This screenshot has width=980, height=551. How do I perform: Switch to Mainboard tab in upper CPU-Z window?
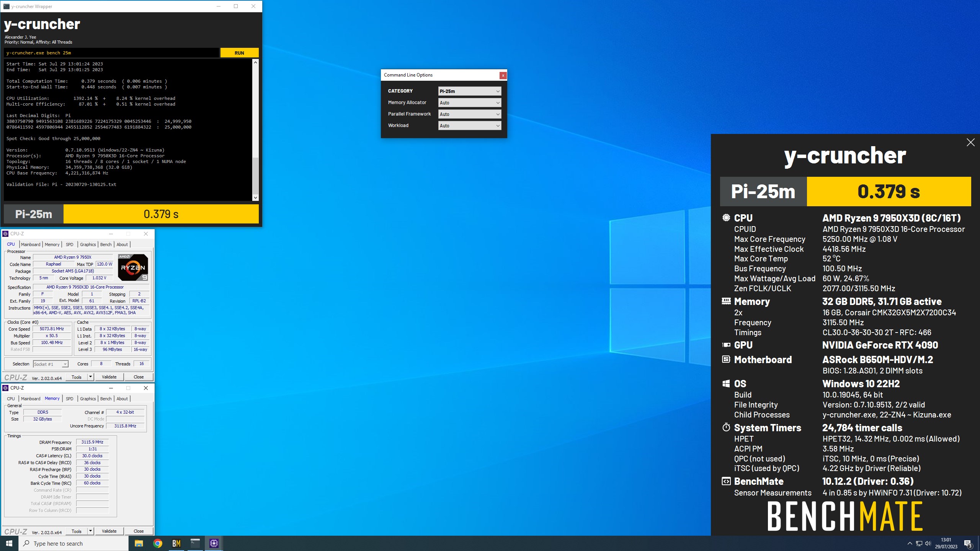(x=31, y=245)
